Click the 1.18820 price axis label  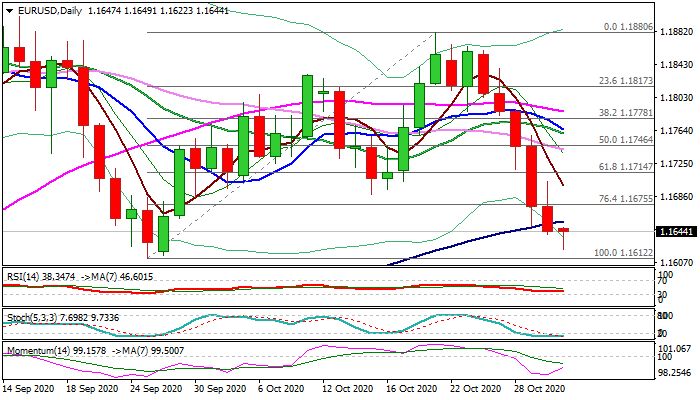pyautogui.click(x=678, y=31)
